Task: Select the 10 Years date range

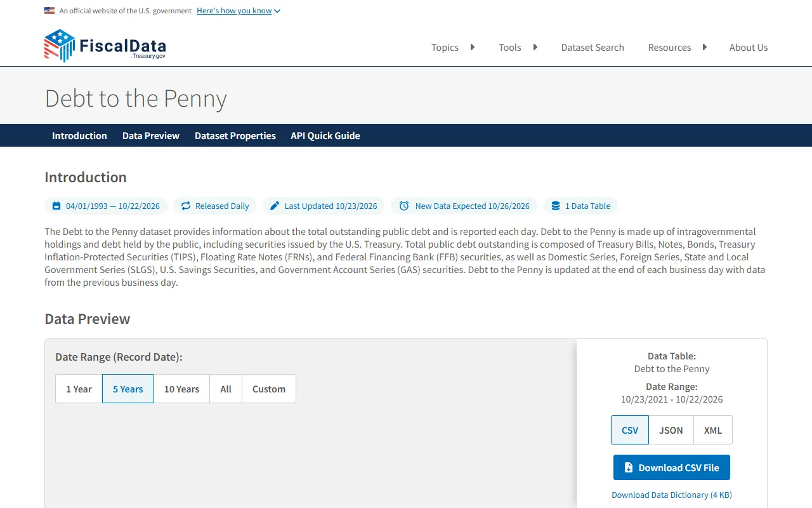Action: [181, 389]
